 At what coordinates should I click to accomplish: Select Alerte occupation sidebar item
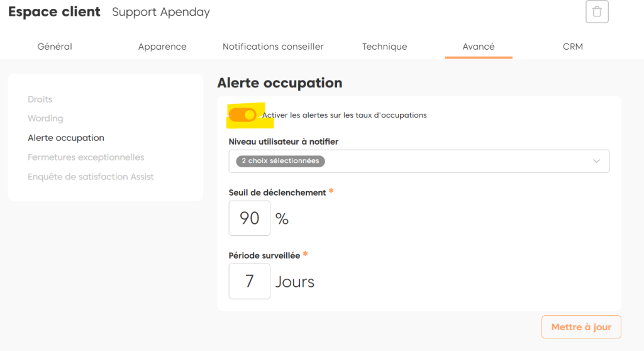[x=66, y=138]
